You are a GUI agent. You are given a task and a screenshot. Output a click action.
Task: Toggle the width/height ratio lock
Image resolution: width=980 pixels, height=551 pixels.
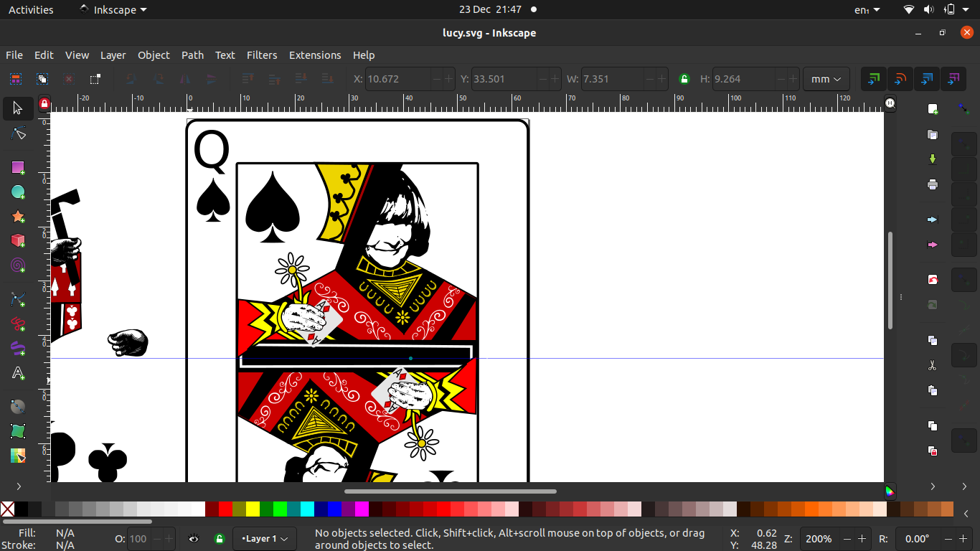(684, 79)
